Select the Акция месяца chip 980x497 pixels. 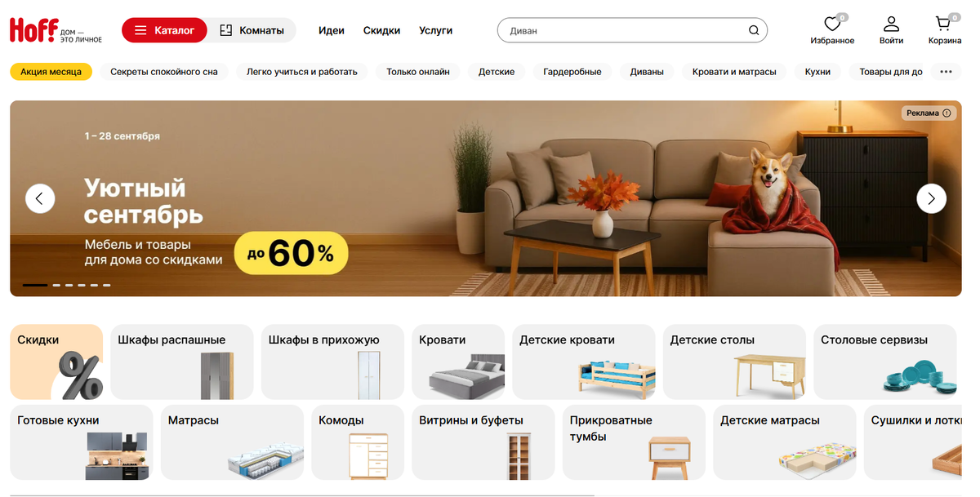[51, 72]
